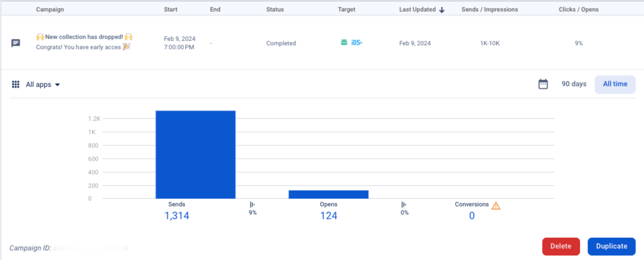The image size is (644, 260).
Task: Open the calendar date picker icon
Action: click(543, 84)
